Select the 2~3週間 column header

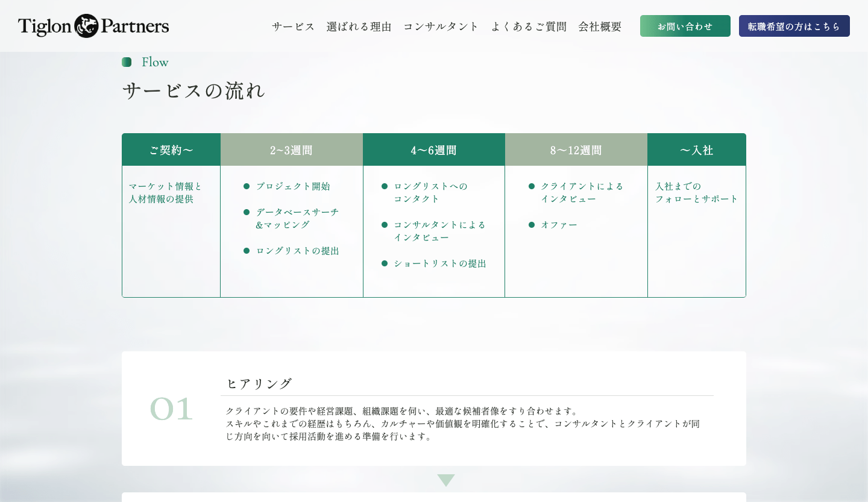291,150
